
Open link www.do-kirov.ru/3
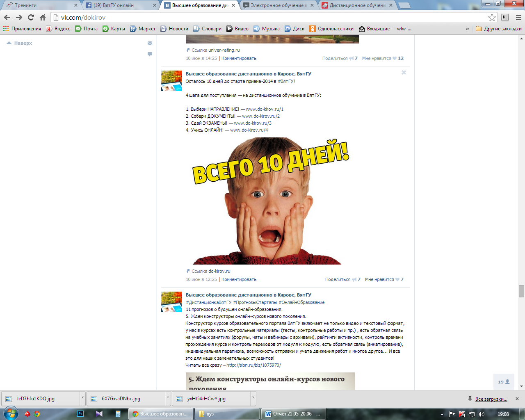click(253, 123)
